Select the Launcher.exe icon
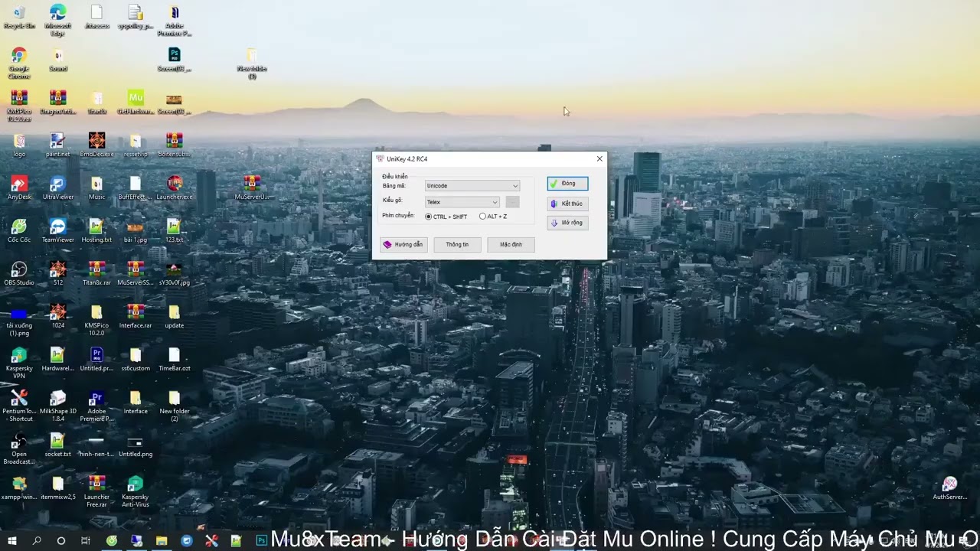This screenshot has width=980, height=551. (175, 188)
